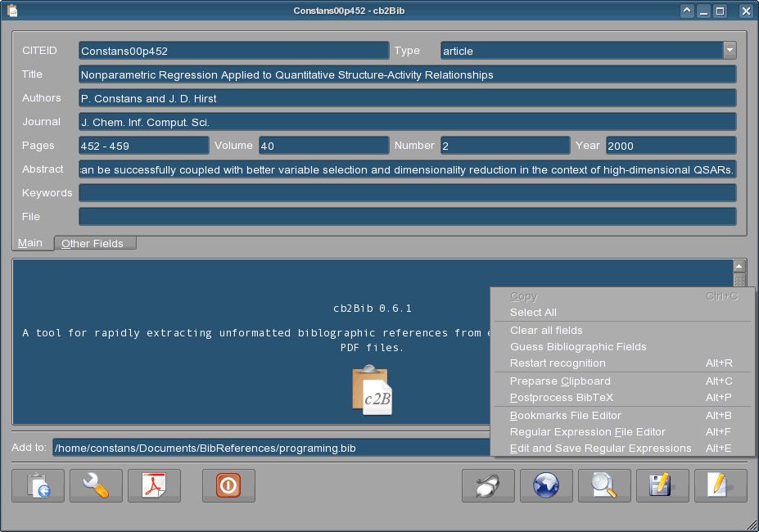This screenshot has height=532, width=759.
Task: Click the magnifier search icon button
Action: (x=604, y=485)
